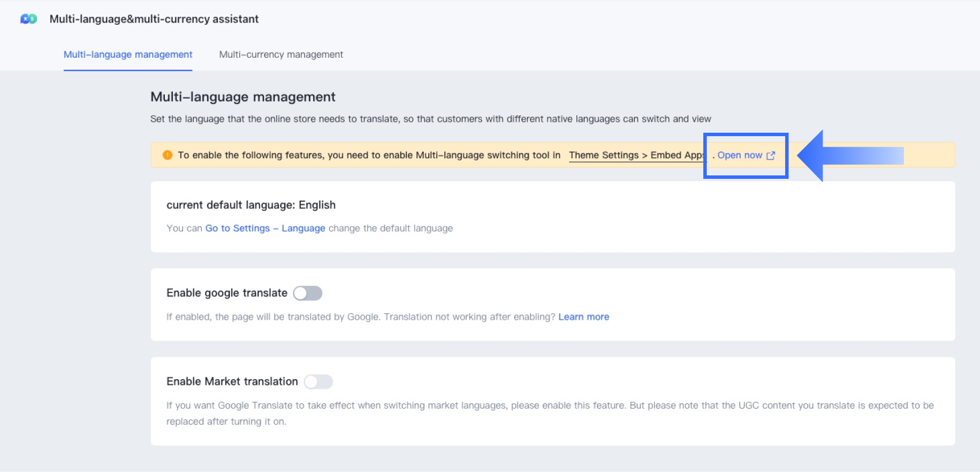
Task: Turn on the Enable google translate switch
Action: (307, 293)
